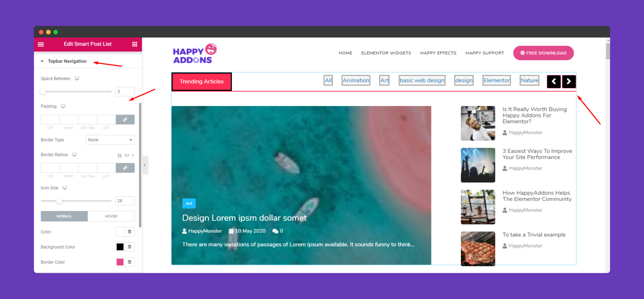The image size is (644, 299).
Task: Click the editor panel scrollbar
Action: pyautogui.click(x=140, y=165)
